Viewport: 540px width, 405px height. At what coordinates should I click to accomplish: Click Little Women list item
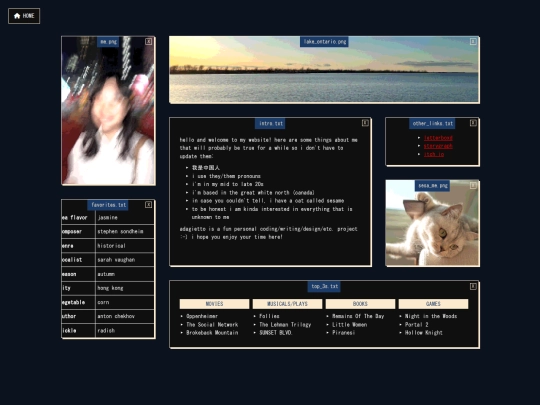pos(350,324)
